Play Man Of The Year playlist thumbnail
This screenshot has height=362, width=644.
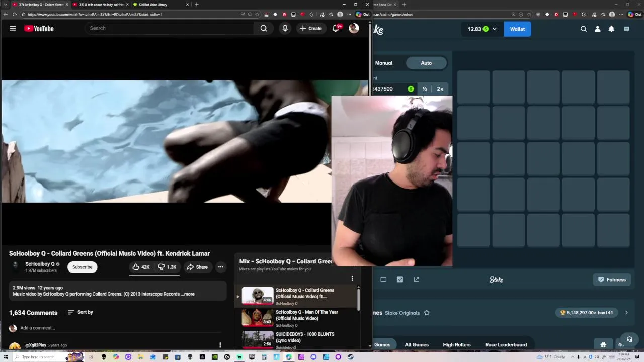258,318
